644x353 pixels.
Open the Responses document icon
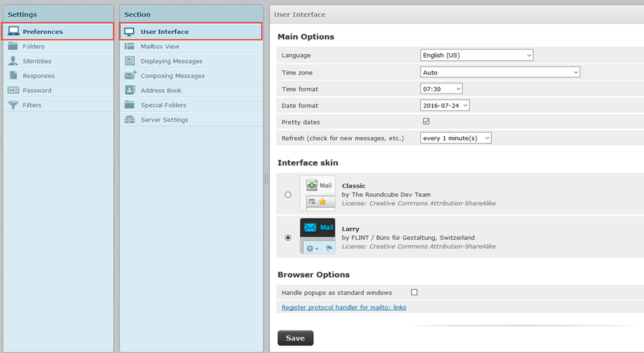click(13, 76)
